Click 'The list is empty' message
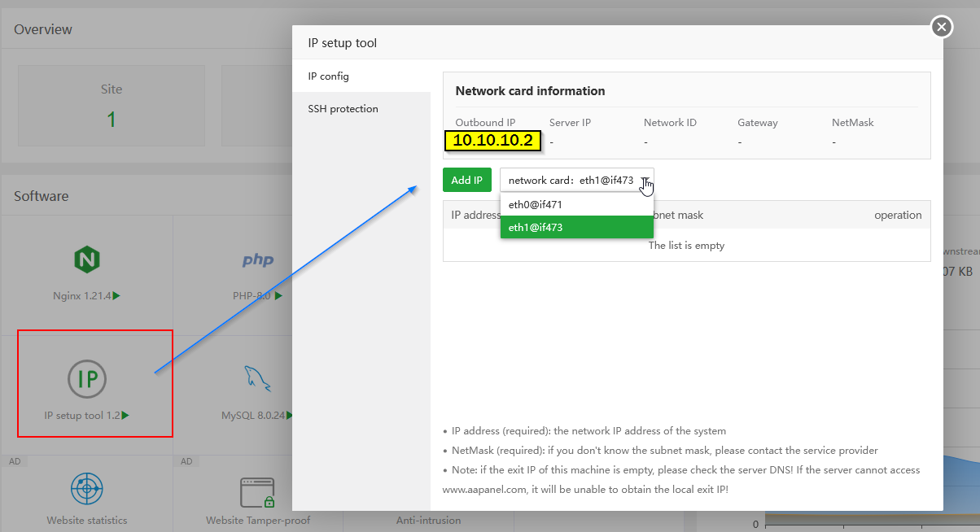This screenshot has height=532, width=980. pyautogui.click(x=686, y=246)
